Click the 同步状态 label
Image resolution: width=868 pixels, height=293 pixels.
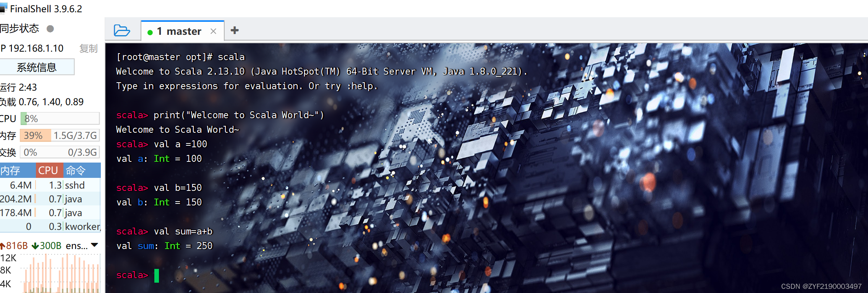click(19, 28)
